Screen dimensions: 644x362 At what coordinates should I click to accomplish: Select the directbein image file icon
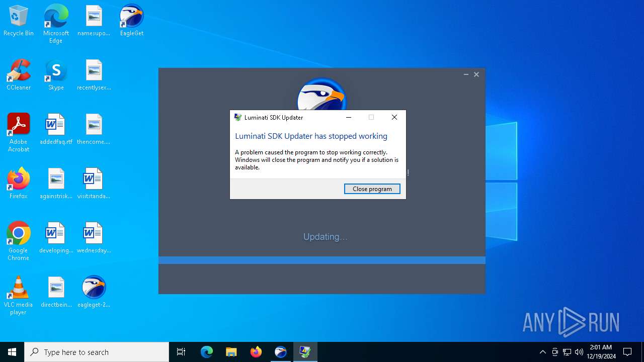pyautogui.click(x=56, y=293)
